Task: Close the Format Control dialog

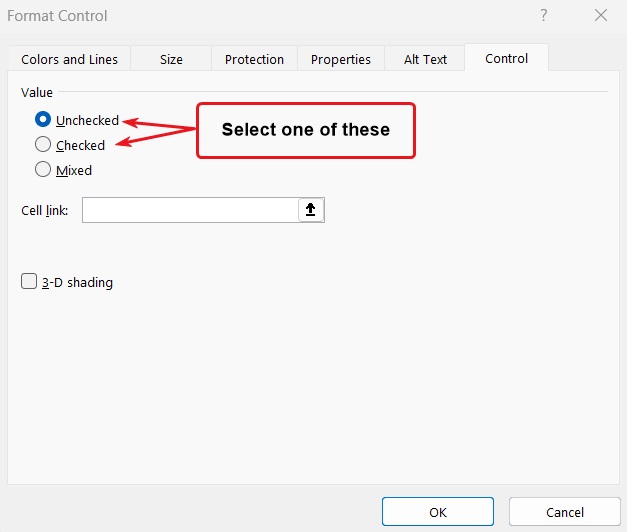Action: pyautogui.click(x=601, y=16)
